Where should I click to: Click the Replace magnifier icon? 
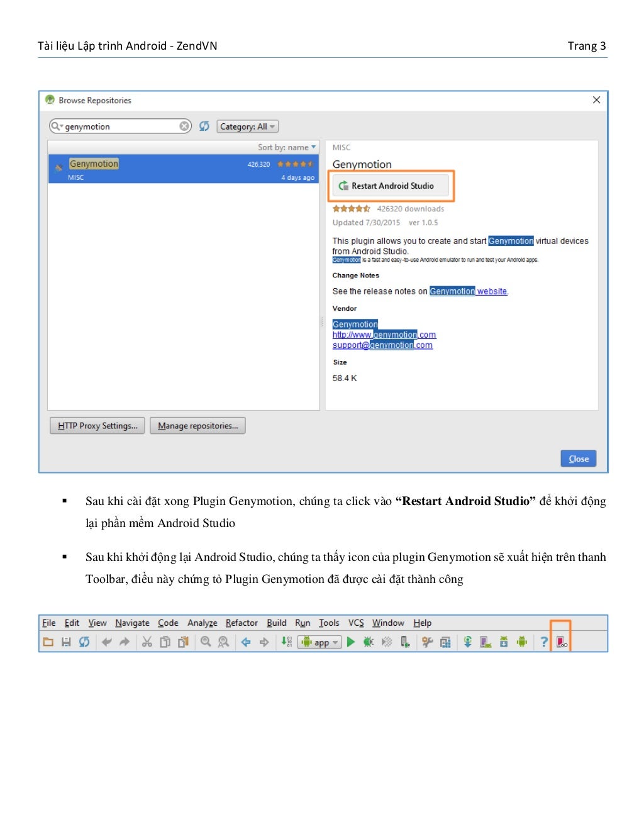(223, 642)
